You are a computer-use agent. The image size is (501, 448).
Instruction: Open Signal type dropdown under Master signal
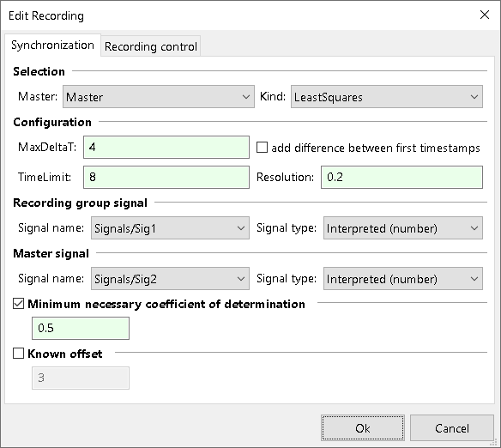403,279
